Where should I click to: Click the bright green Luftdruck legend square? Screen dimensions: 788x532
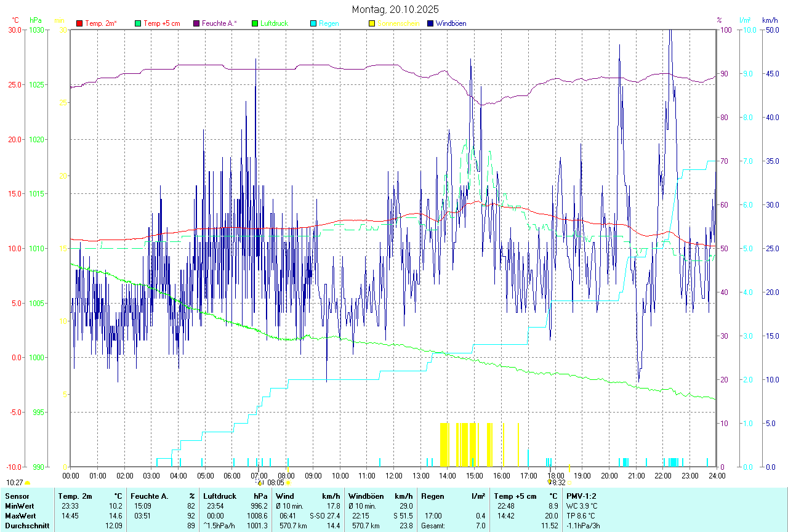[255, 23]
